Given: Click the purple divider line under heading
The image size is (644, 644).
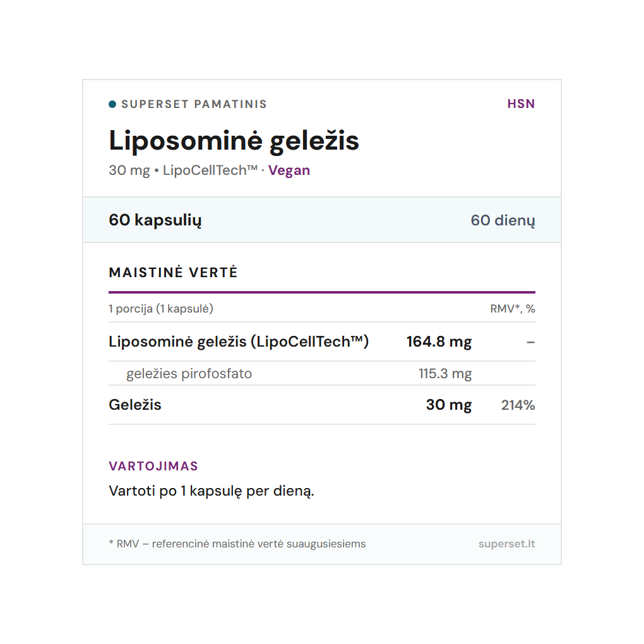Looking at the screenshot, I should (322, 292).
